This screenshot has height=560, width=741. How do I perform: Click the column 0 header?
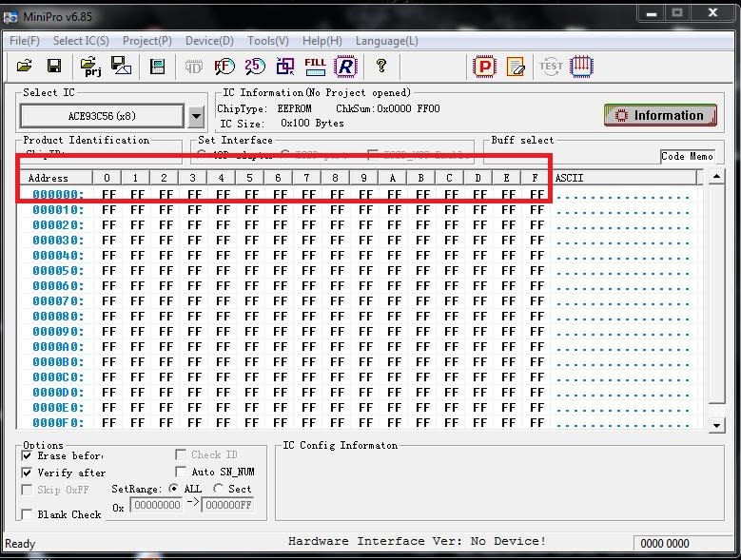click(x=107, y=178)
